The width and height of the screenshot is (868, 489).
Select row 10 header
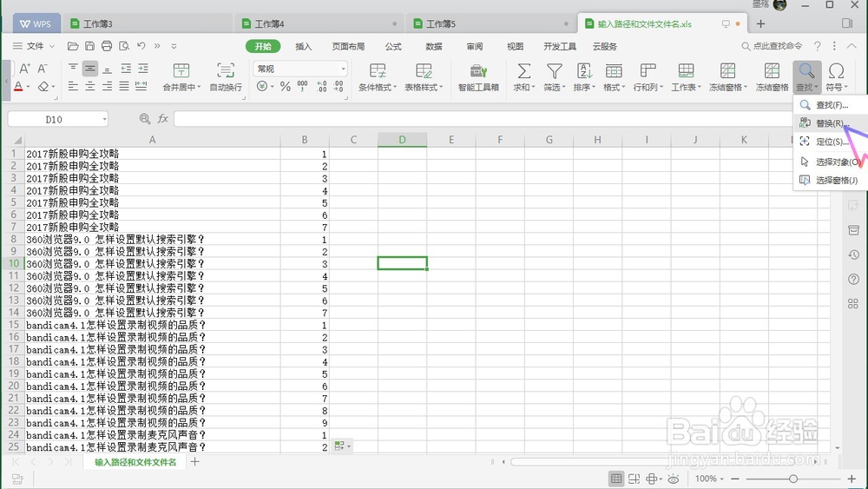coord(13,263)
